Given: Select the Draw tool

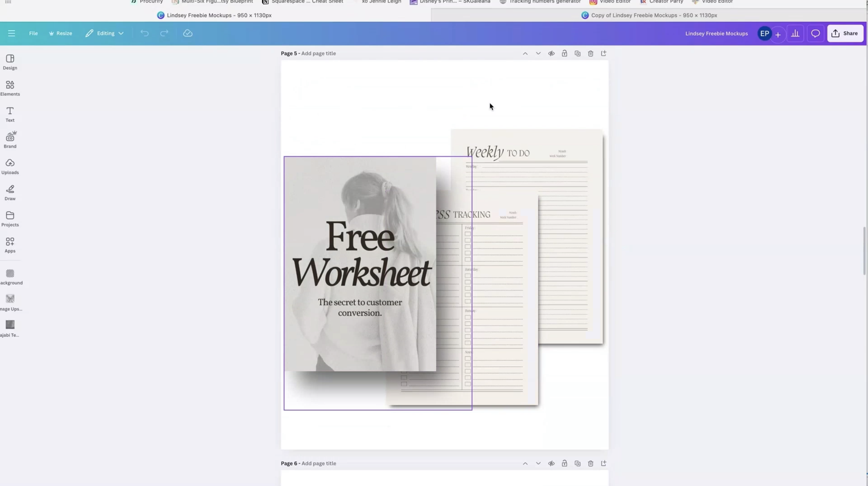Looking at the screenshot, I should point(10,193).
